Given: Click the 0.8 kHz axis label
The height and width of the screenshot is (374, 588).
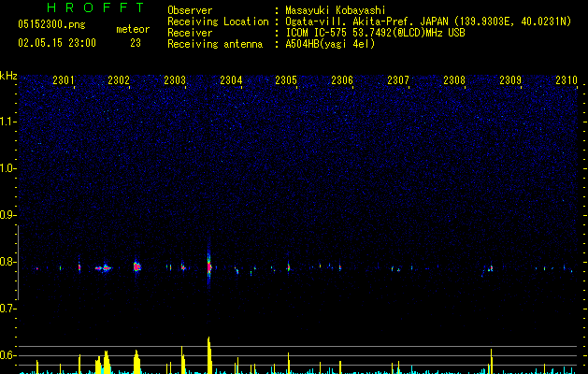Looking at the screenshot, I should (7, 262).
